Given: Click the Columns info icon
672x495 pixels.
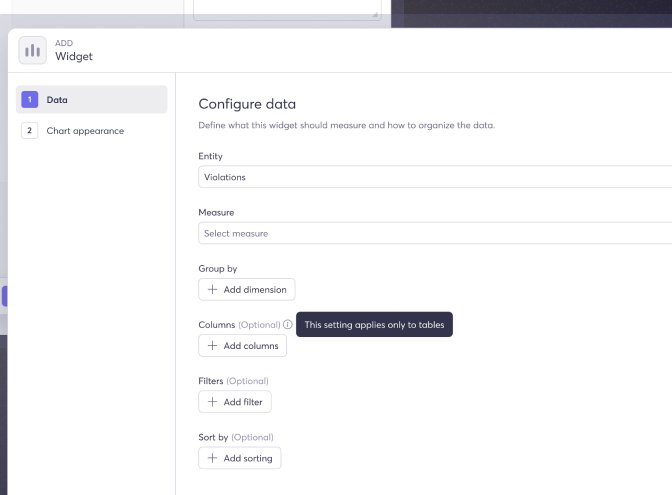Looking at the screenshot, I should point(288,324).
